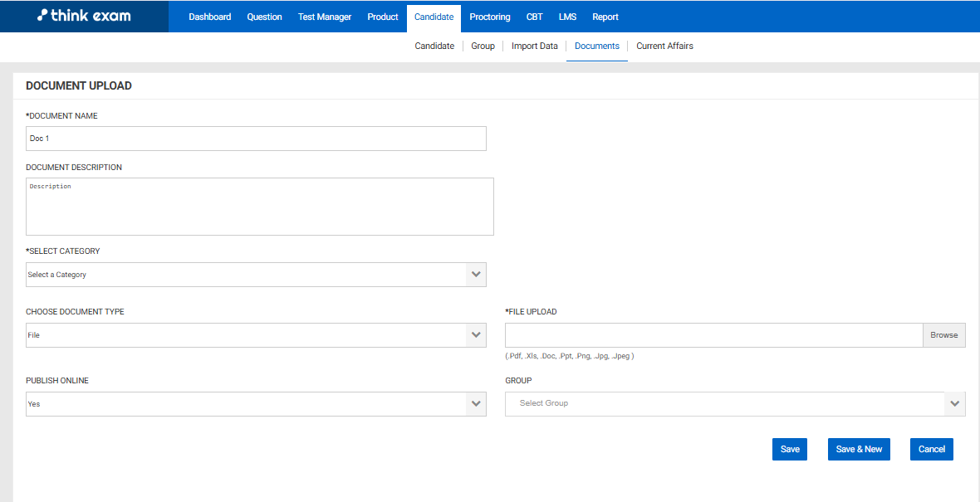This screenshot has height=502, width=980.
Task: Click the Save button
Action: click(789, 449)
